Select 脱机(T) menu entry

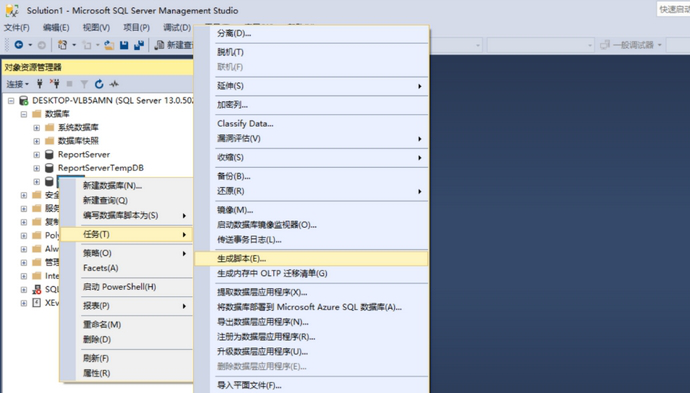tap(311, 52)
